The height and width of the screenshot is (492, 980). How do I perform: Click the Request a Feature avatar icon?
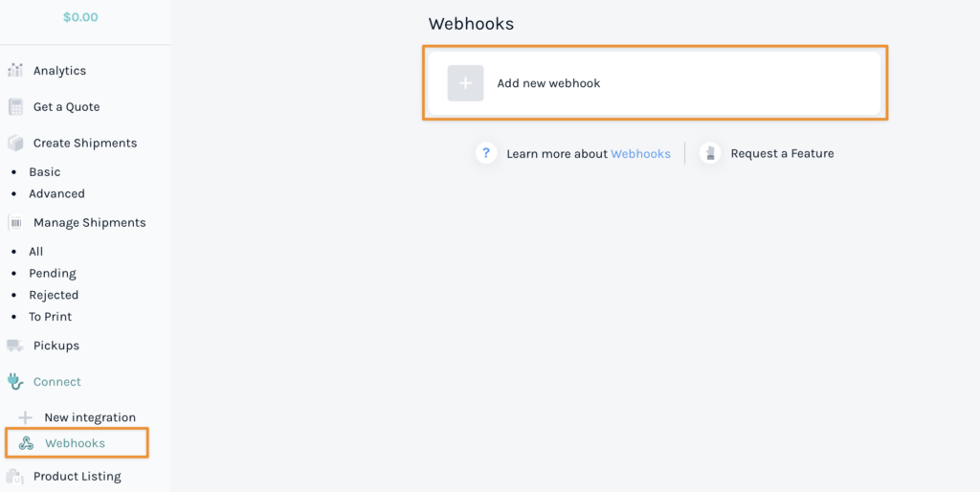tap(710, 153)
